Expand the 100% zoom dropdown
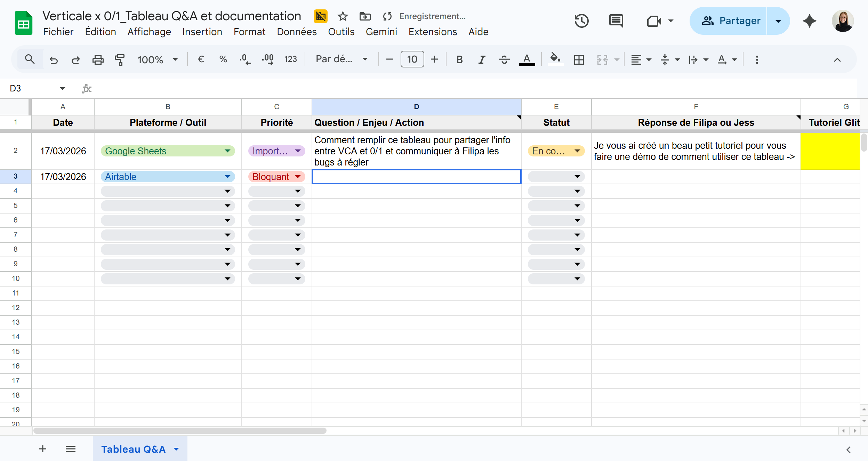868x461 pixels. click(x=175, y=59)
